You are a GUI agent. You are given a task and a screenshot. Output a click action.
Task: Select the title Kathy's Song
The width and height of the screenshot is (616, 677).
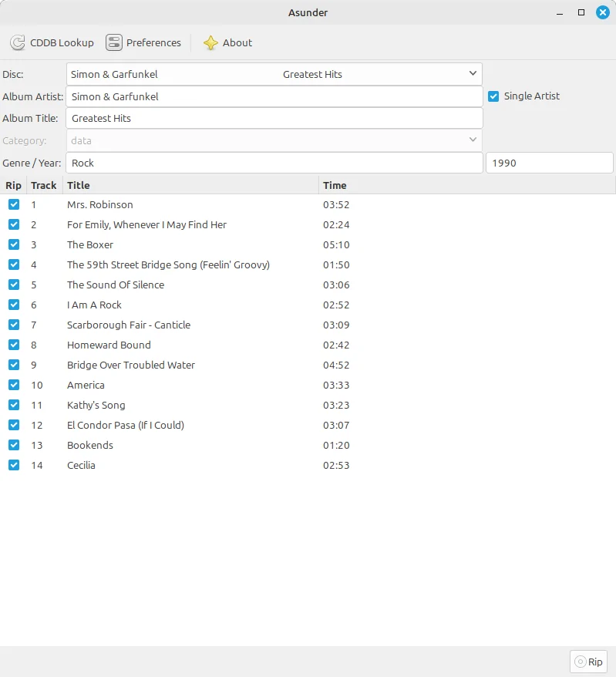(x=96, y=405)
